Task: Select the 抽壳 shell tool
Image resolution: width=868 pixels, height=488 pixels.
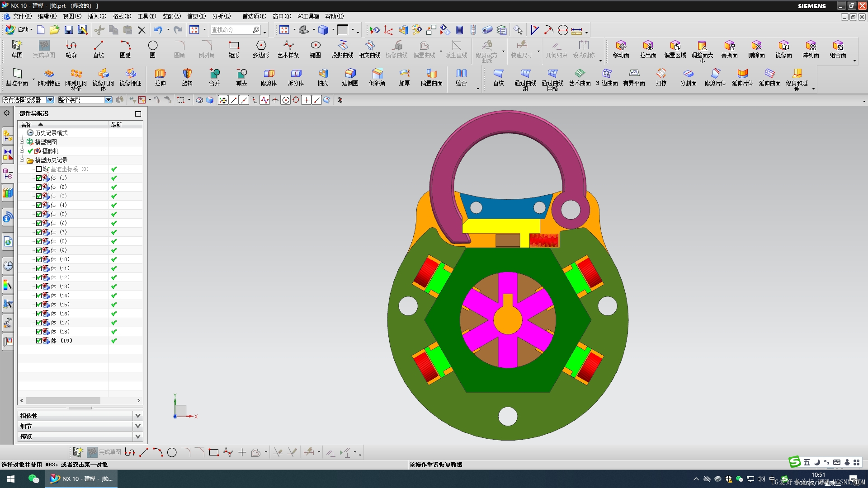Action: point(323,77)
